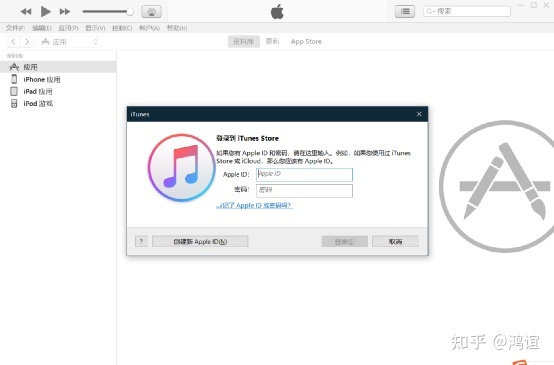Click the Apple ID input field
The height and width of the screenshot is (365, 554).
pos(304,175)
